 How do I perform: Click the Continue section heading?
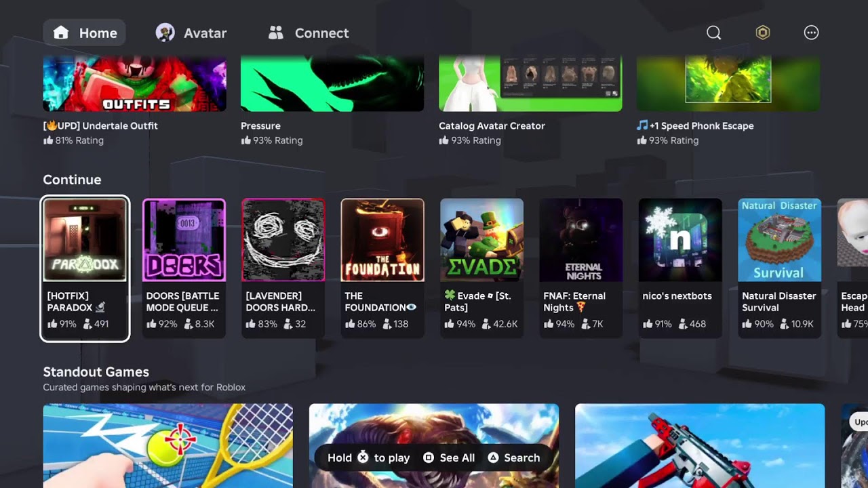coord(72,180)
